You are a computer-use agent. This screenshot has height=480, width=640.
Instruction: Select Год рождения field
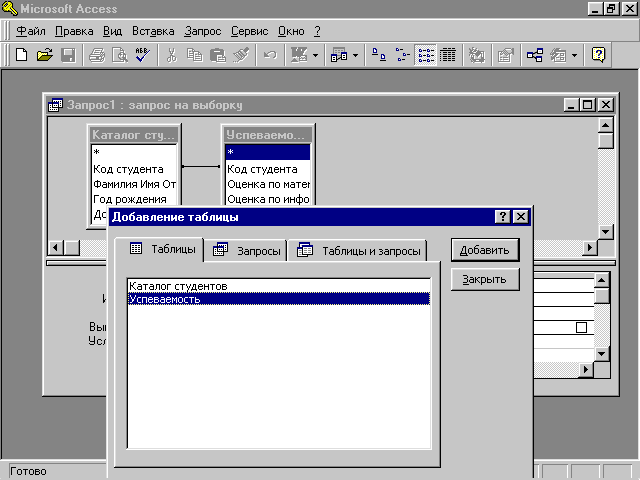click(x=134, y=199)
